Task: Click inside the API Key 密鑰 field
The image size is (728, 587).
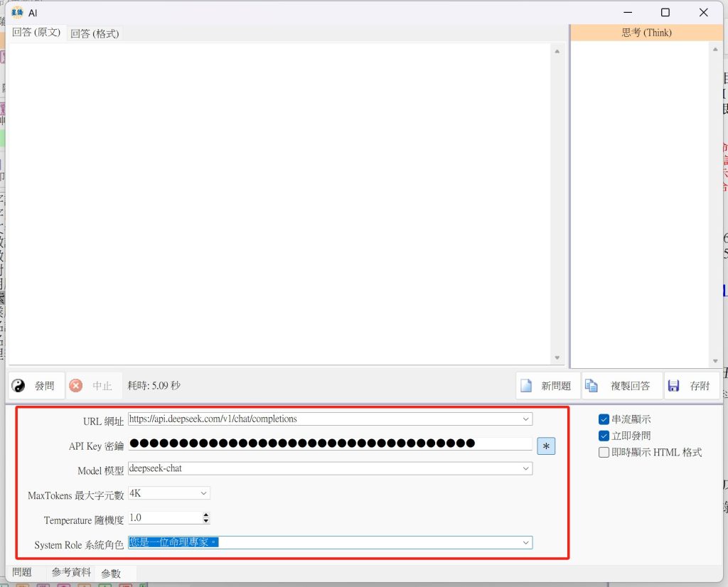Action: (330, 444)
